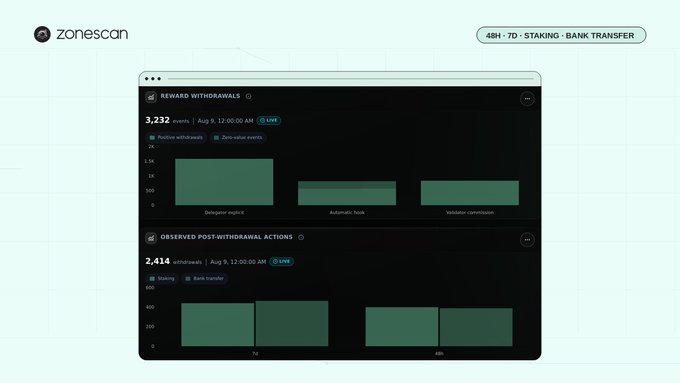This screenshot has width=680, height=383.
Task: Click the LIVE badge in Observed Post-Withdrawal Actions
Action: point(281,262)
